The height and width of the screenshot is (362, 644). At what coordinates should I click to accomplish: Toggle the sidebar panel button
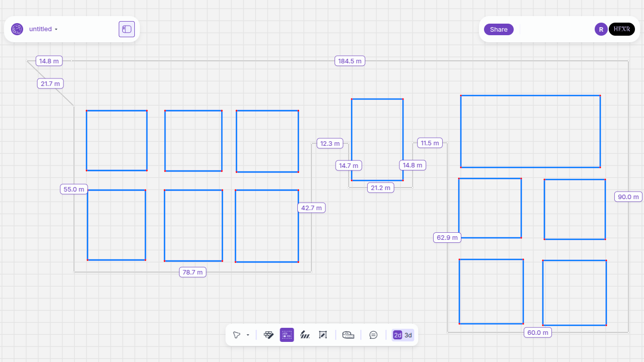[127, 29]
